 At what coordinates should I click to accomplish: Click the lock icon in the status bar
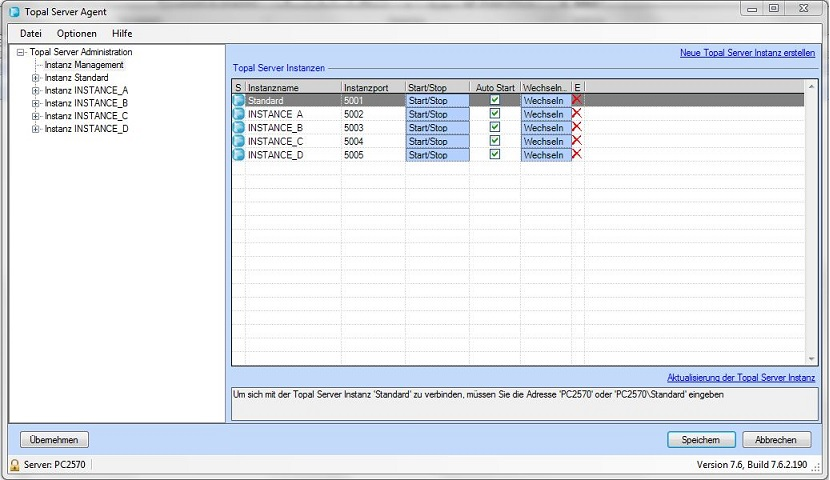[x=15, y=466]
